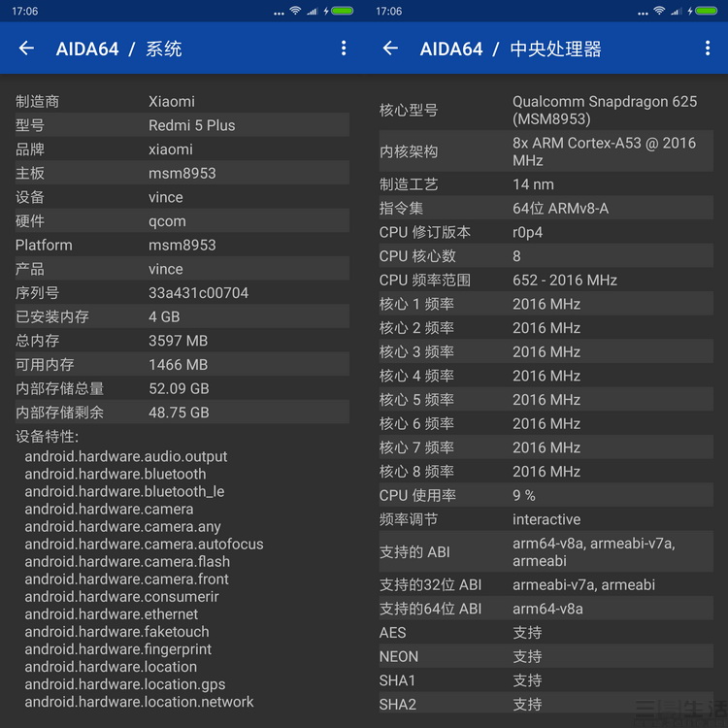This screenshot has height=728, width=728.
Task: Tap the CPU 使用率 9 % row
Action: tap(546, 495)
